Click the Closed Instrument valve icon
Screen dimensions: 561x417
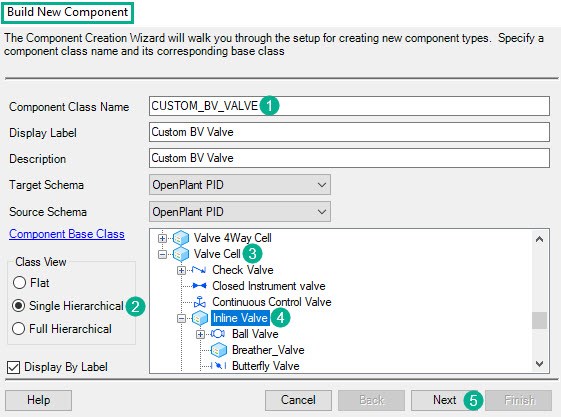(x=199, y=286)
